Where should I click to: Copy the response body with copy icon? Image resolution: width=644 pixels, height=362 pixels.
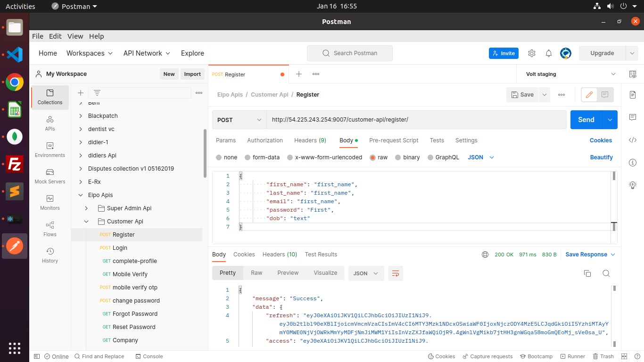click(587, 273)
